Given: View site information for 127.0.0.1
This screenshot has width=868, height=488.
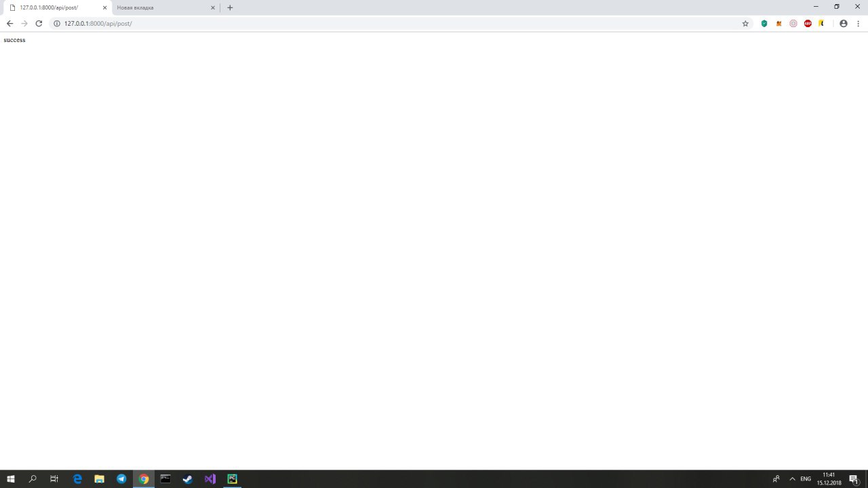Looking at the screenshot, I should [57, 23].
